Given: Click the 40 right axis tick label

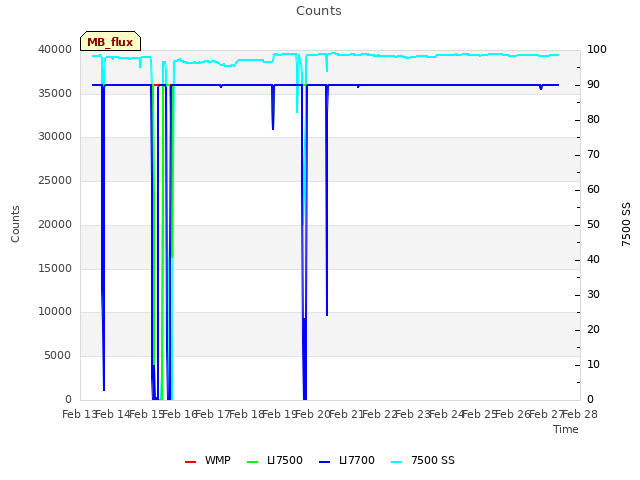Looking at the screenshot, I should (x=593, y=260).
